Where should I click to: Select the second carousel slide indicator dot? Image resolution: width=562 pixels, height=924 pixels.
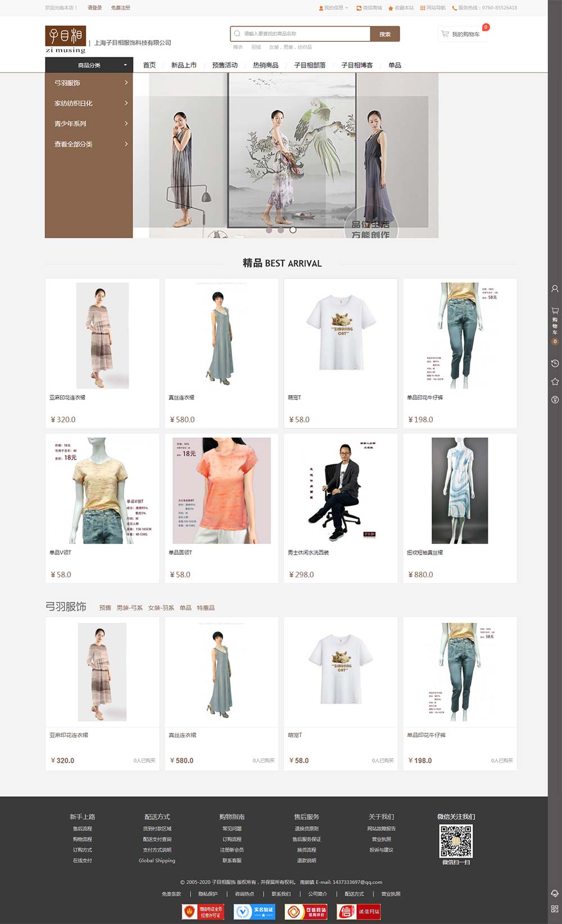(280, 230)
